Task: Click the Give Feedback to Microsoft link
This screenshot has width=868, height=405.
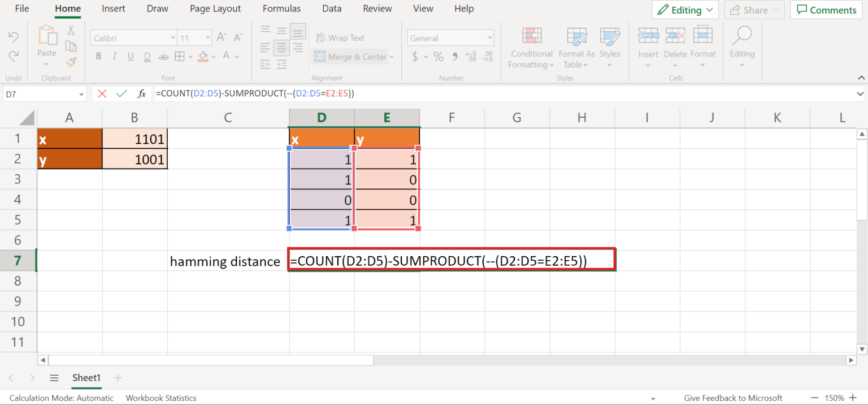Action: tap(732, 398)
